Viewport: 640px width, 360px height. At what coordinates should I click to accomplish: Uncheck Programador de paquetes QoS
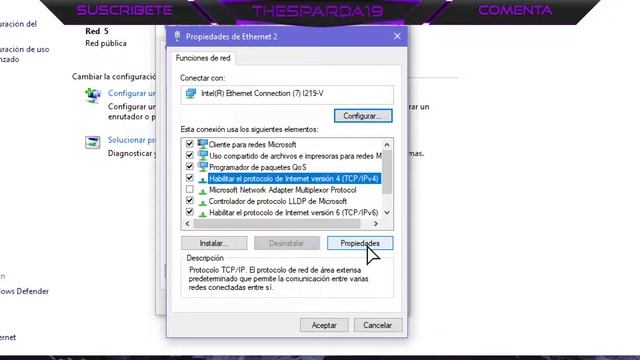click(x=189, y=166)
